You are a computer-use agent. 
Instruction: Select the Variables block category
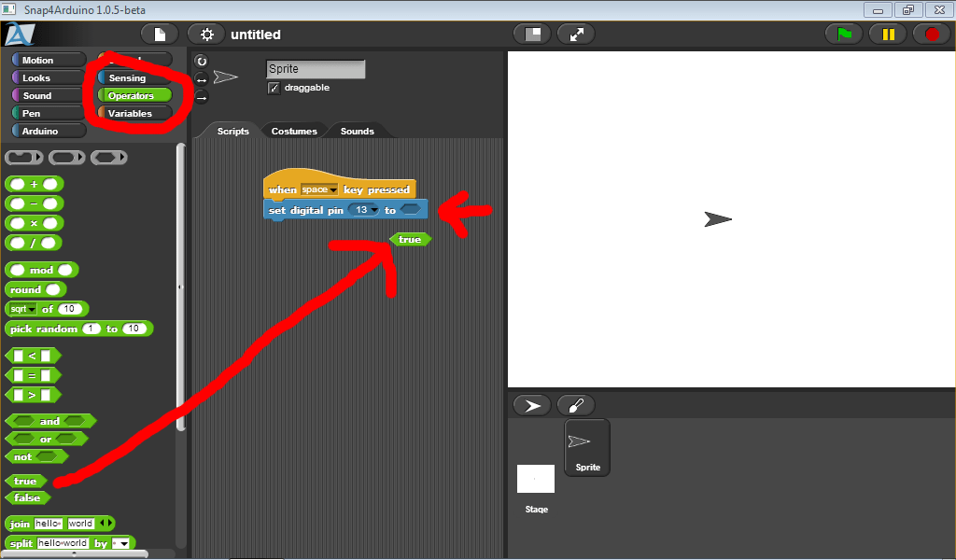coord(134,113)
